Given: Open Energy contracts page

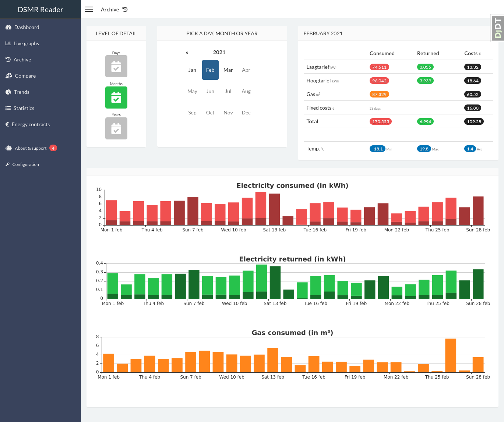Looking at the screenshot, I should click(40, 124).
